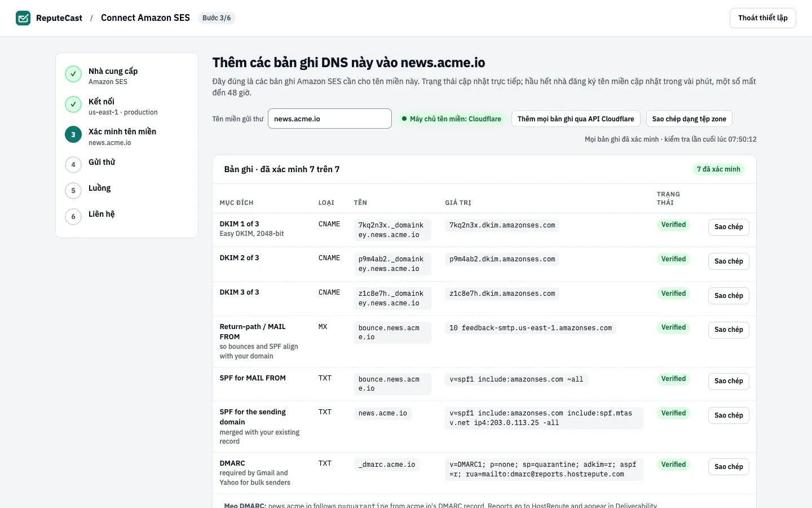Click the Liên hệ step label

101,214
